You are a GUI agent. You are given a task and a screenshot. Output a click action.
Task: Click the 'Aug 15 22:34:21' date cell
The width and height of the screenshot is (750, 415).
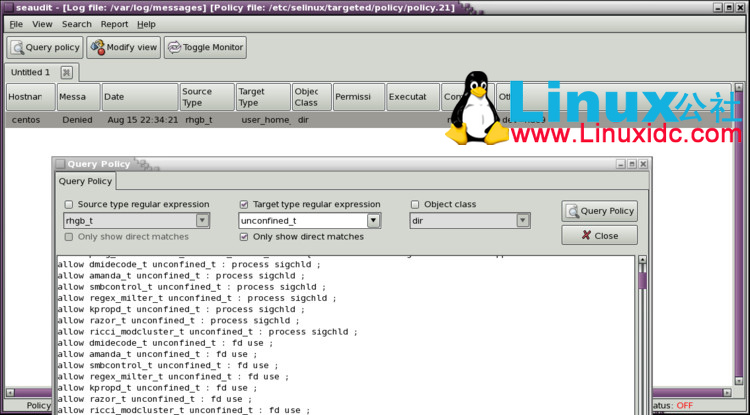[x=143, y=120]
